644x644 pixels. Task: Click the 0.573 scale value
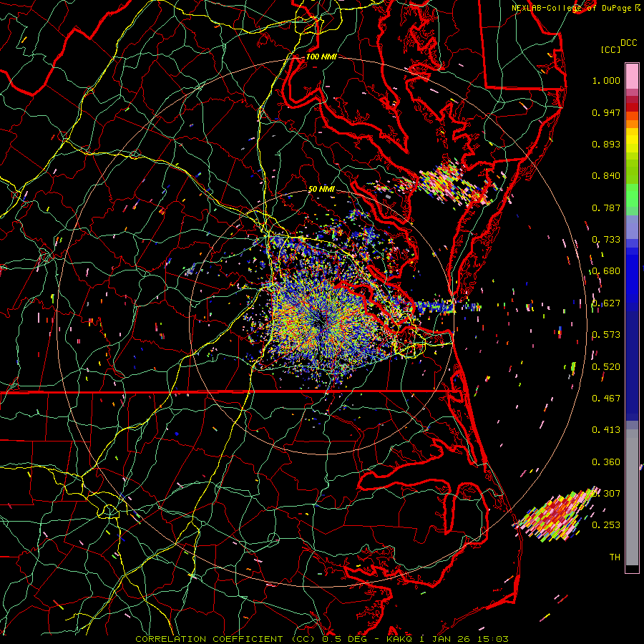click(606, 335)
